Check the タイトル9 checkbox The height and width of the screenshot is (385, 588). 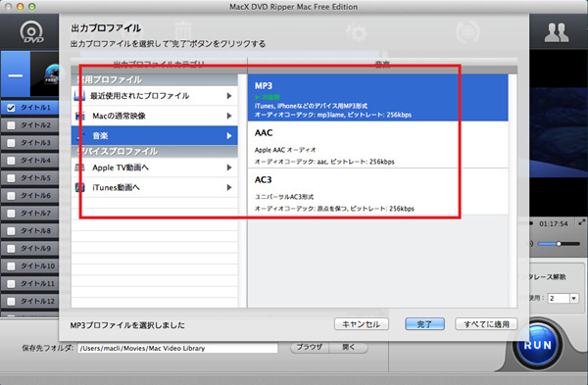click(11, 249)
